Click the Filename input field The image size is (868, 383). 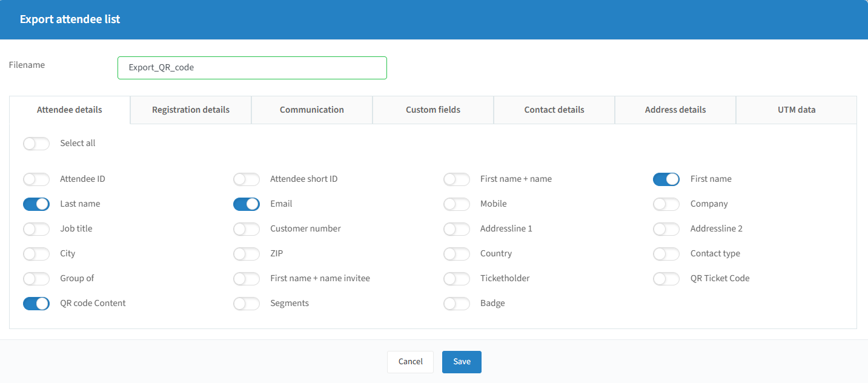coord(252,68)
